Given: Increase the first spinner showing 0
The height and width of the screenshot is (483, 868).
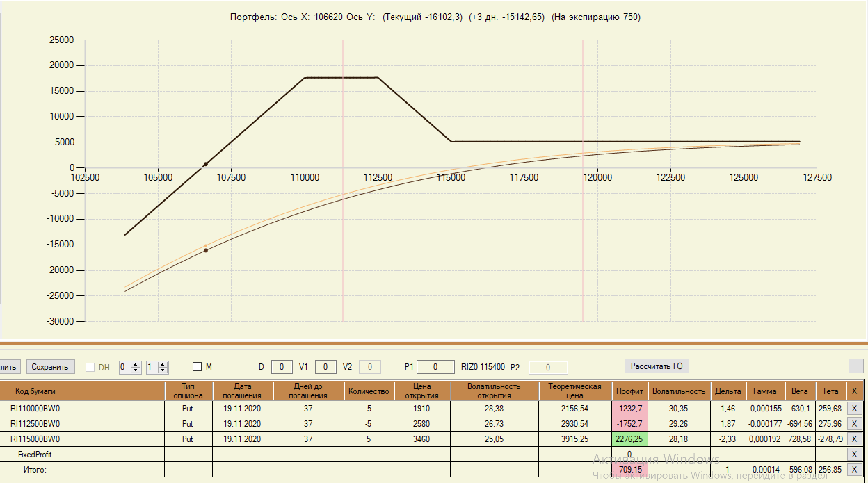Looking at the screenshot, I should (x=136, y=365).
